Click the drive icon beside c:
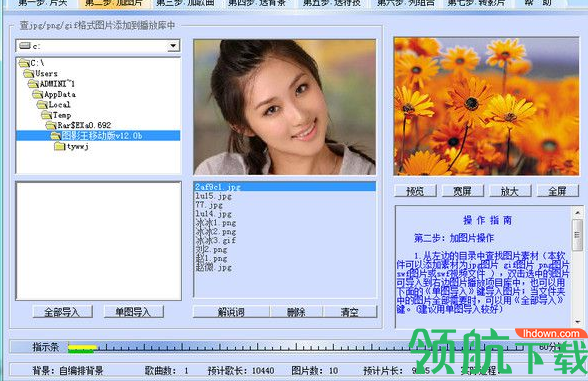Viewport: 588px width, 381px height. [x=25, y=46]
